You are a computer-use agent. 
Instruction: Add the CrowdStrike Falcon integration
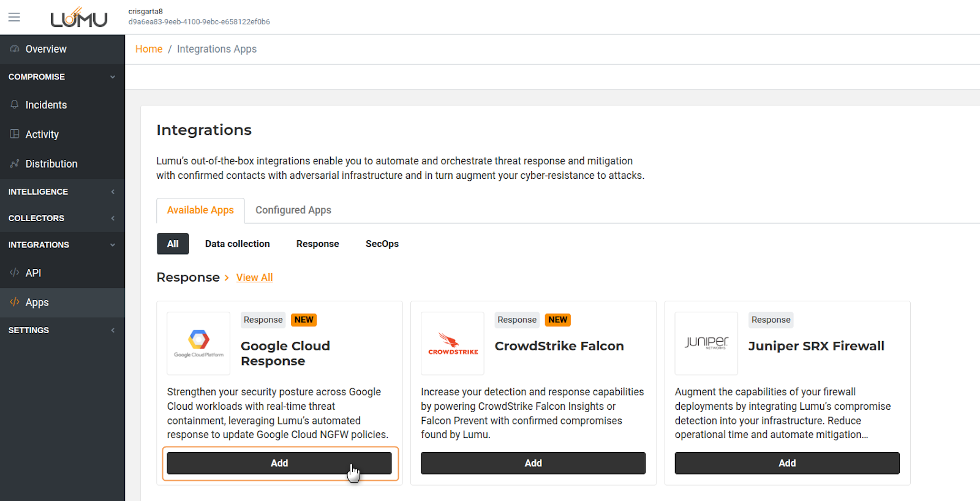[x=533, y=463]
